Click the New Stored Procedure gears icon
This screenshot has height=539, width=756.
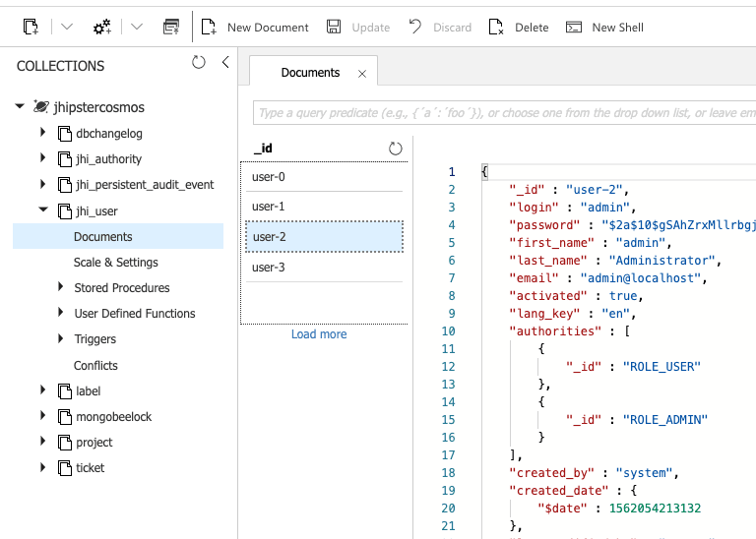[x=102, y=27]
